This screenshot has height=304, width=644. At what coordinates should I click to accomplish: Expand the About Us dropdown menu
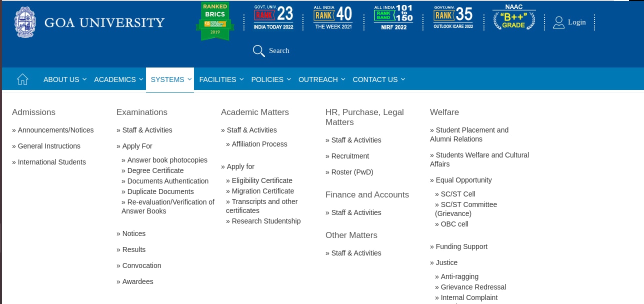click(64, 79)
